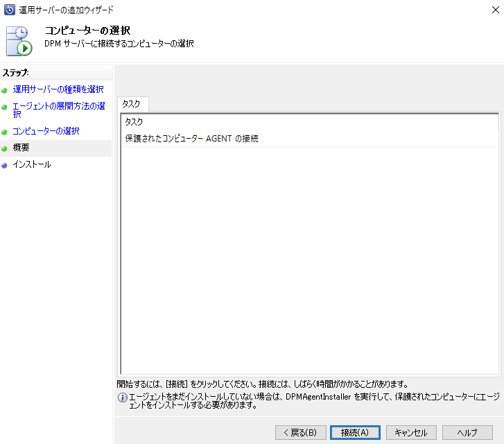
Task: Open the 運用サーバーの種類を選択 step link
Action: coord(58,89)
